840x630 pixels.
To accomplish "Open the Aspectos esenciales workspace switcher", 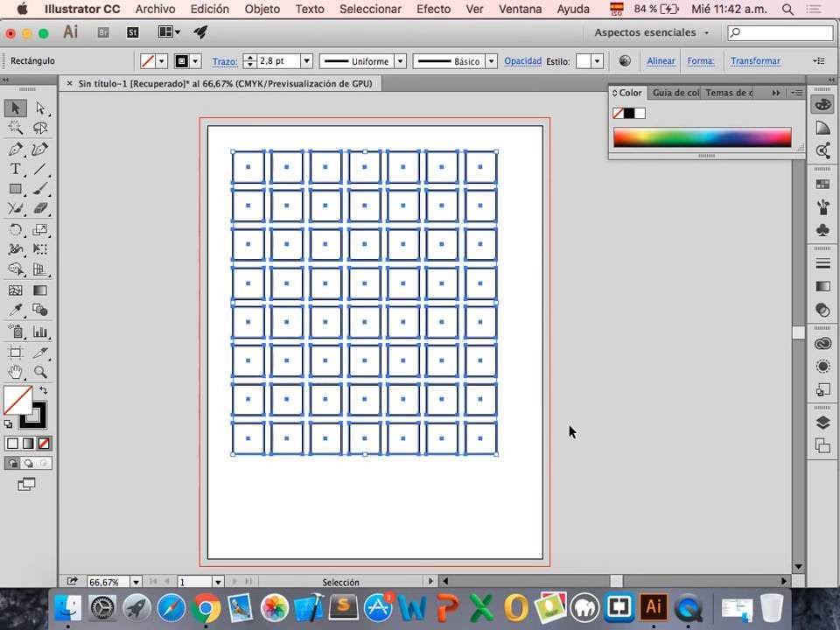I will [x=651, y=32].
